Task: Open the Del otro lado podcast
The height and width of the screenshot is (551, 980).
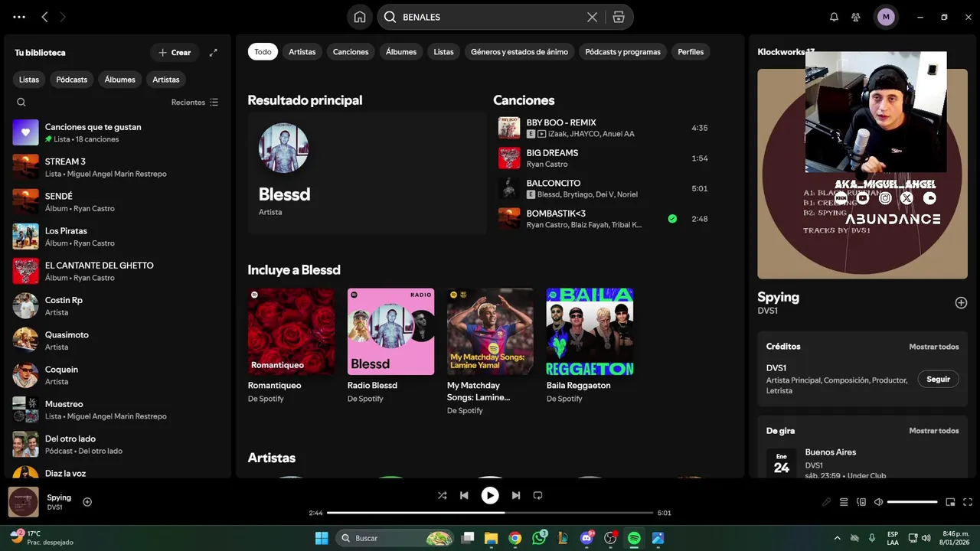Action: (117, 445)
